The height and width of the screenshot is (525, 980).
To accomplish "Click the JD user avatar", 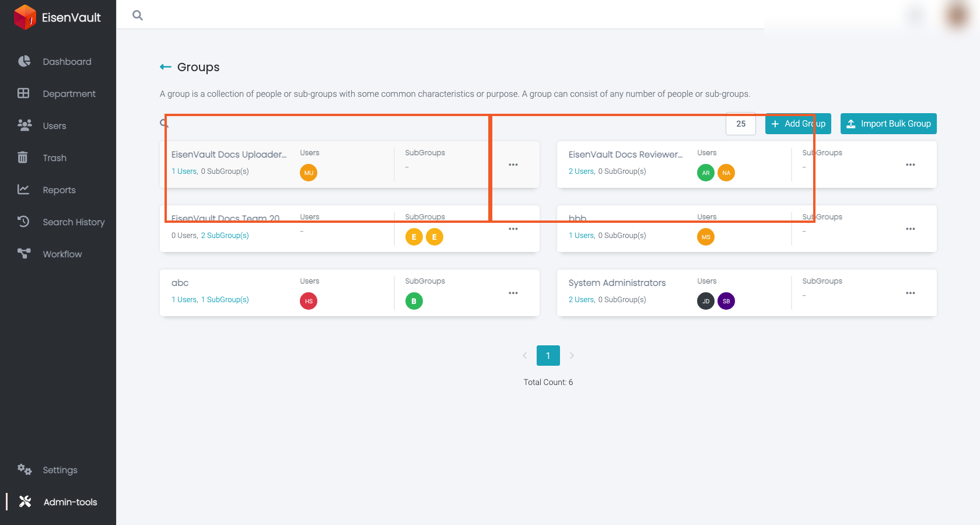I will pyautogui.click(x=706, y=301).
